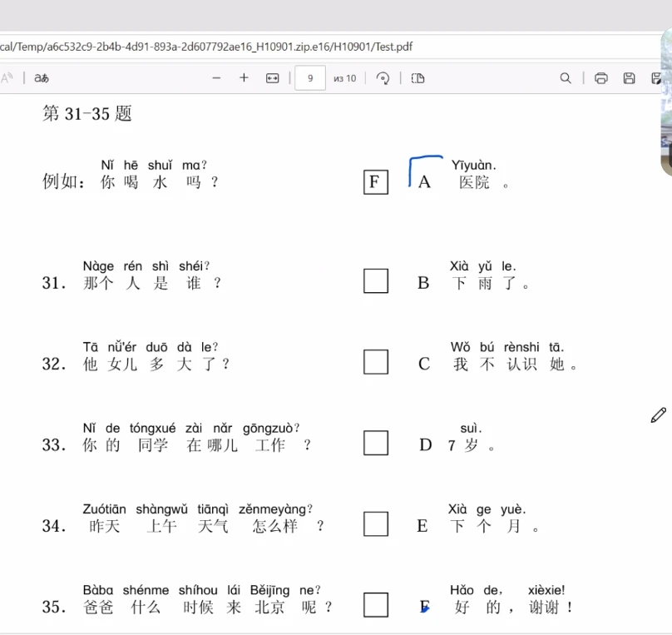The width and height of the screenshot is (672, 635).
Task: Click the translate 'aあ' icon
Action: click(42, 78)
